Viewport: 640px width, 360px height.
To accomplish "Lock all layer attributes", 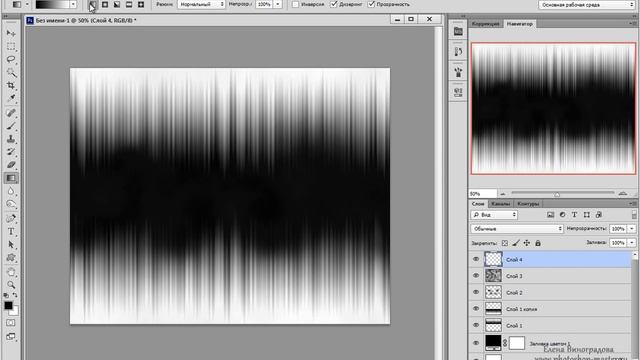I will 538,243.
